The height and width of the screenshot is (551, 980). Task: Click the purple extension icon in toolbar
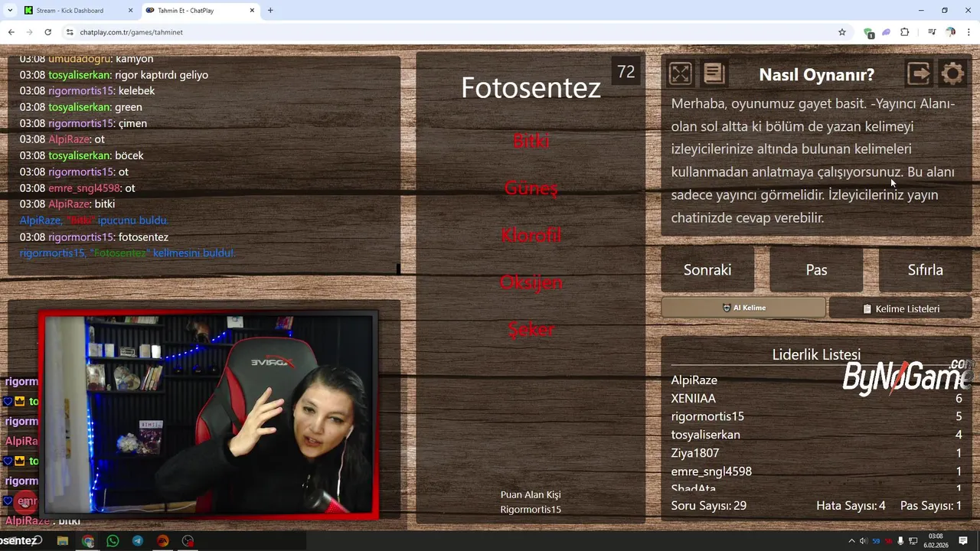(x=887, y=32)
